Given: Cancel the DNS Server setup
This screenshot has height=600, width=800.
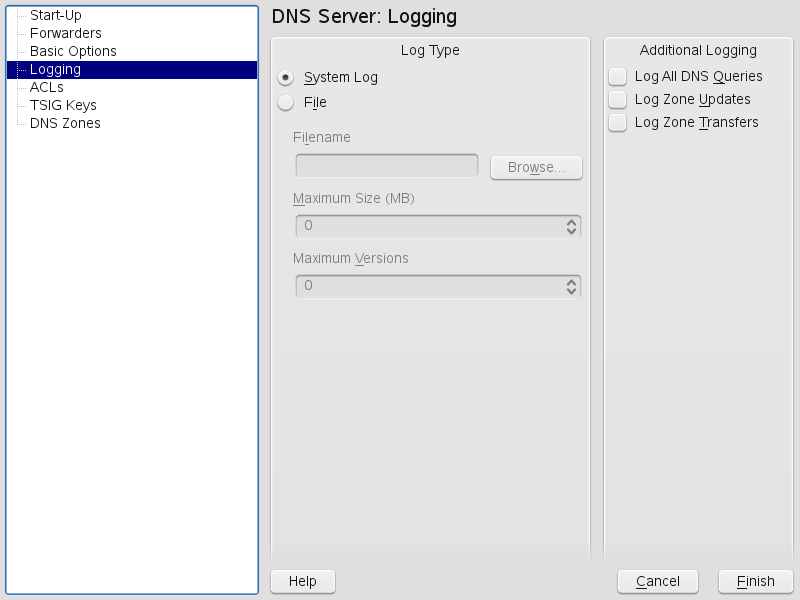Looking at the screenshot, I should [657, 581].
